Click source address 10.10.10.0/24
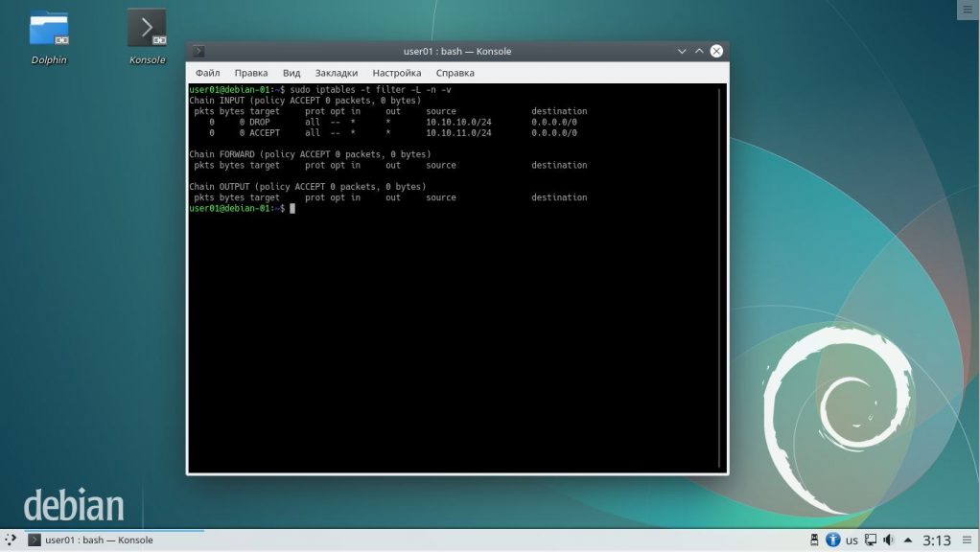Screen dimensions: 980x552 coord(458,122)
